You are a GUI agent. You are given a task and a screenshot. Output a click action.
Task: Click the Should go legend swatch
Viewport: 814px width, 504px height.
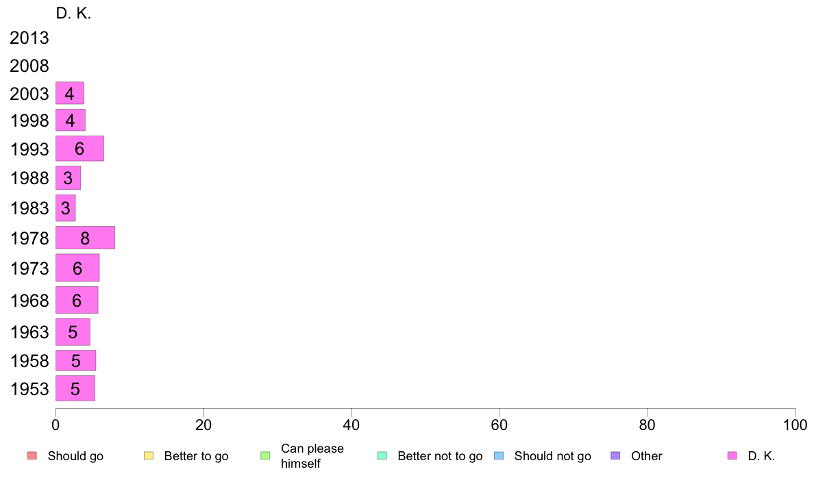pos(32,456)
